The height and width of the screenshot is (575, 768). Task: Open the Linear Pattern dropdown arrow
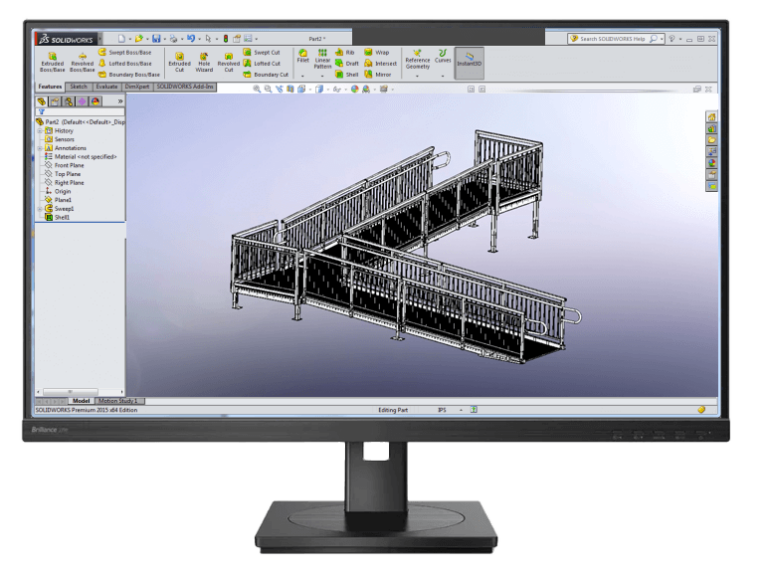[322, 76]
